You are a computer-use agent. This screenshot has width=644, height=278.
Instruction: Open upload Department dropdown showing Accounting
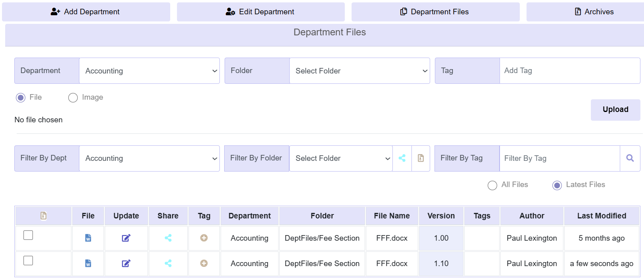coord(150,71)
